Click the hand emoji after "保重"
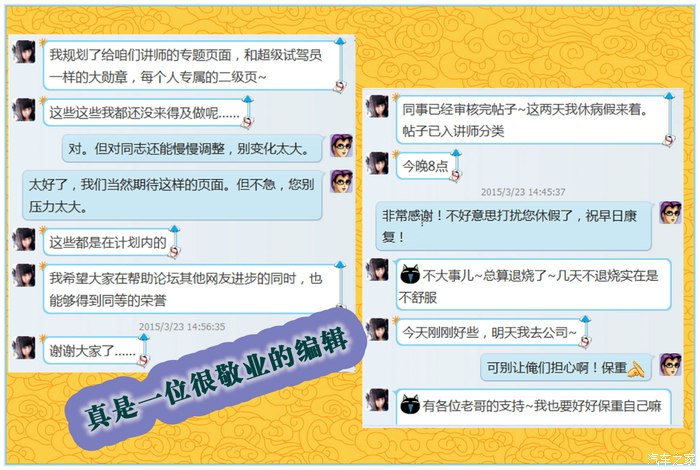Image resolution: width=700 pixels, height=470 pixels. [636, 369]
